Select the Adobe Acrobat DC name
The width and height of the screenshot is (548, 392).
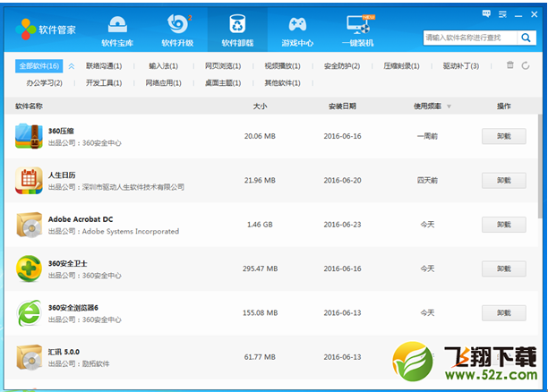81,219
